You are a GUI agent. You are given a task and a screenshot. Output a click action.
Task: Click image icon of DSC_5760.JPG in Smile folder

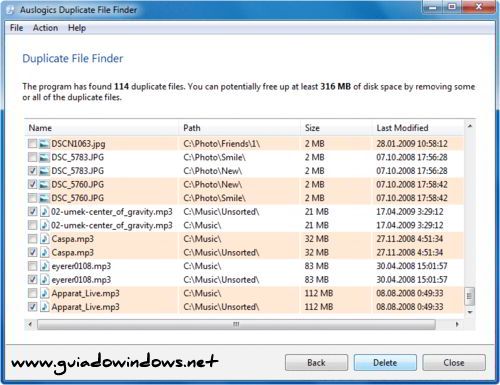point(44,198)
